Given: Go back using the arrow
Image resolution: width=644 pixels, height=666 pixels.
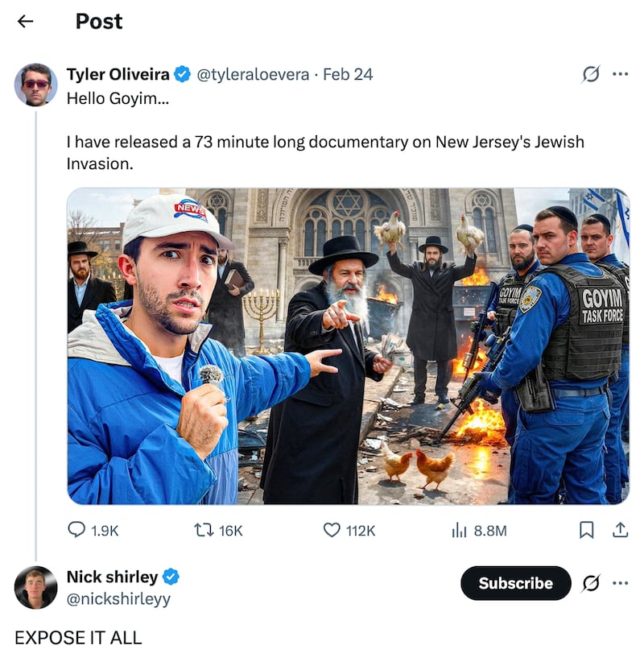Looking at the screenshot, I should 23,21.
